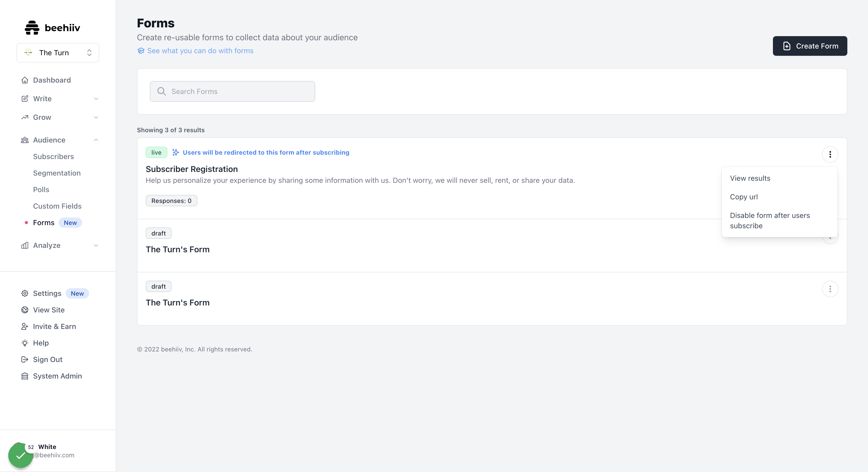The image size is (868, 472).
Task: Open Forms in the sidebar
Action: (x=43, y=223)
